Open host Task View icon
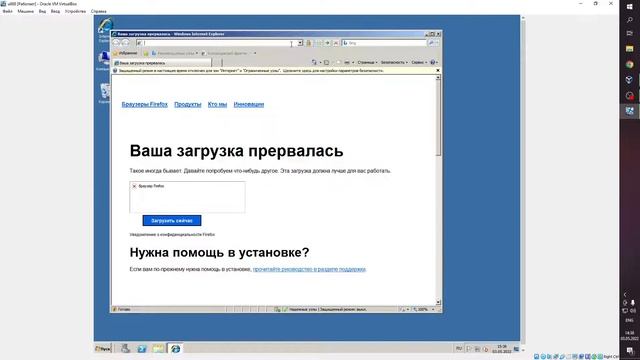The width and height of the screenshot is (640, 360). coord(629,33)
